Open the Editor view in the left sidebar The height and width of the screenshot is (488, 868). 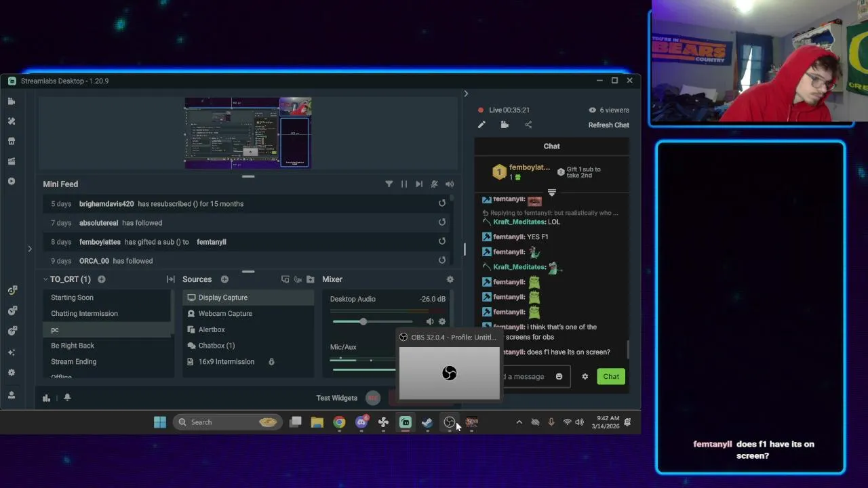point(12,101)
